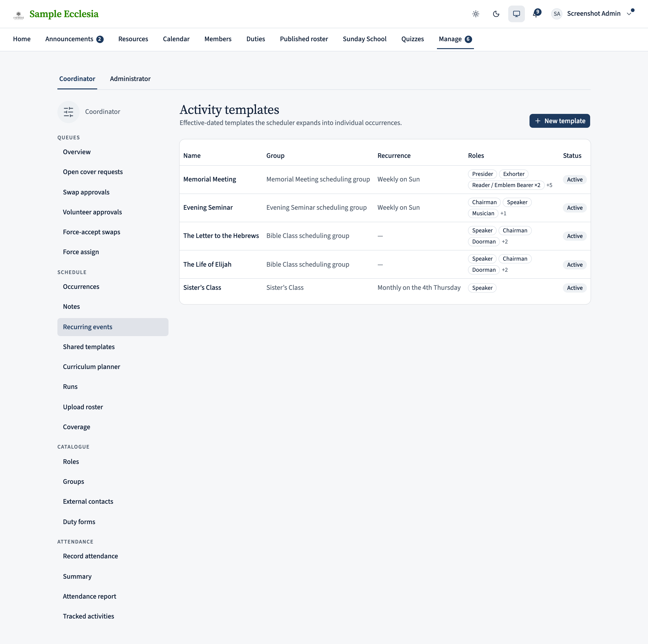This screenshot has width=648, height=644.
Task: Click the SA user avatar
Action: tap(557, 14)
